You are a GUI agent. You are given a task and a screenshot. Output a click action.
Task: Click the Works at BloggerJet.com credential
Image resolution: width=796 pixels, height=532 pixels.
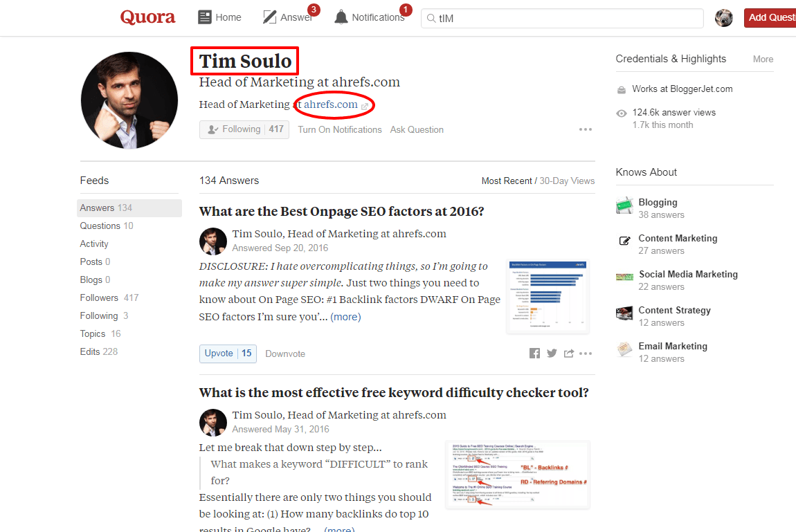682,89
